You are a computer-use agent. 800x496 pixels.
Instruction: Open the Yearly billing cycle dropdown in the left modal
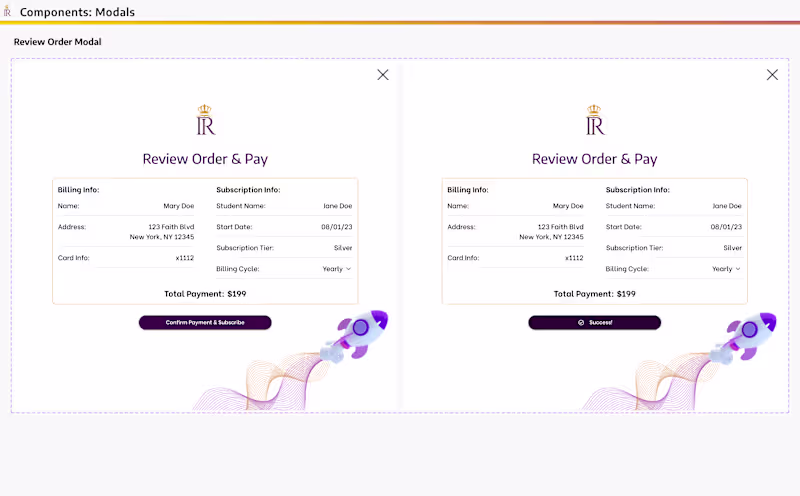tap(337, 269)
